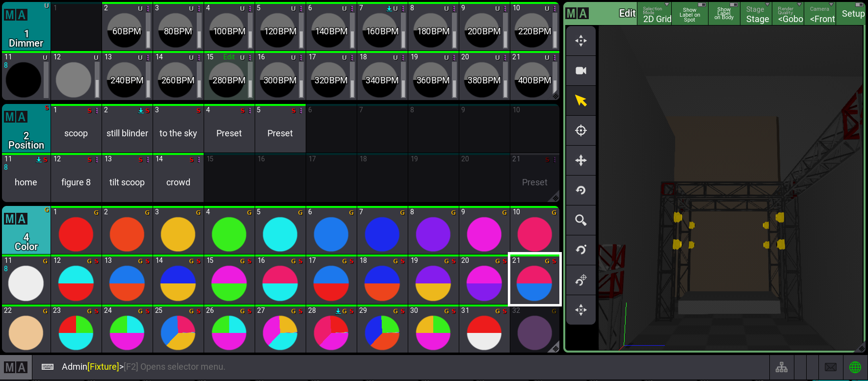Open the MA menu of Dimmer pool
Image resolution: width=868 pixels, height=381 pixels.
(16, 15)
